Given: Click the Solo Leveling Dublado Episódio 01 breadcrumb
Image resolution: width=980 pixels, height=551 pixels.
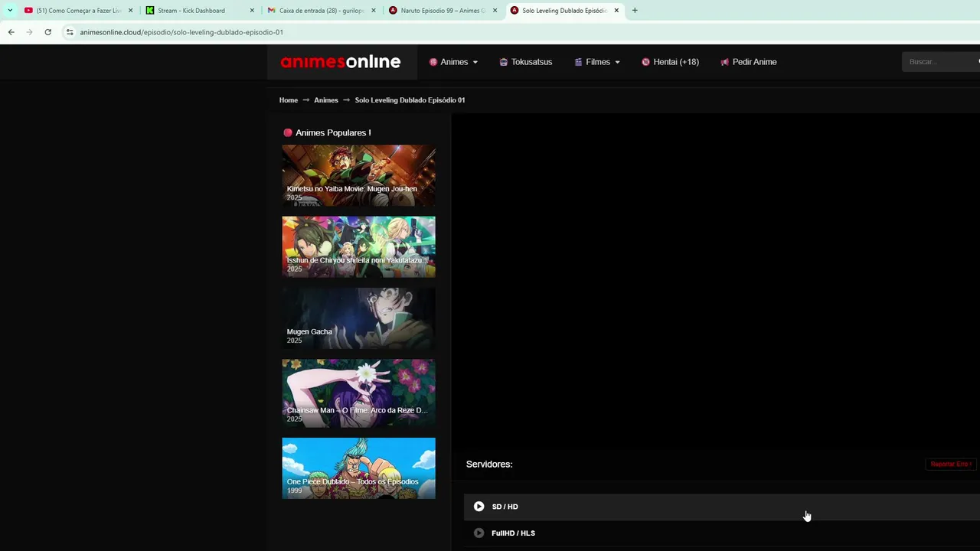Looking at the screenshot, I should [410, 100].
